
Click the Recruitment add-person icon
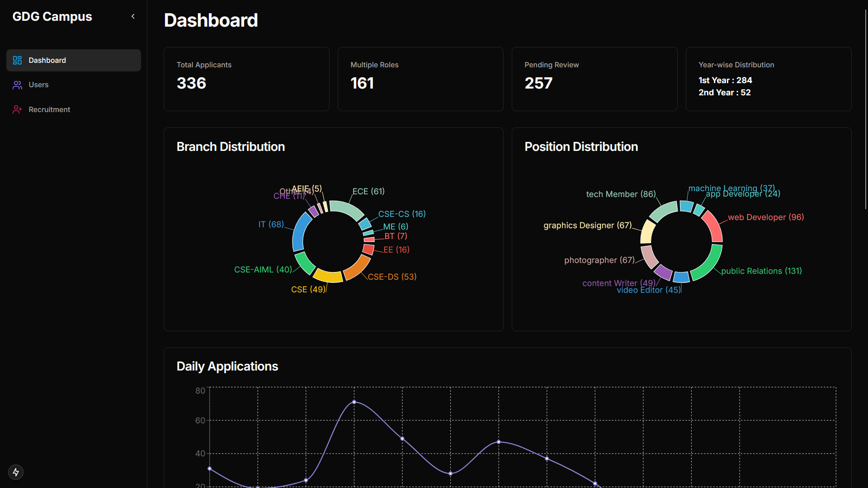tap(17, 109)
